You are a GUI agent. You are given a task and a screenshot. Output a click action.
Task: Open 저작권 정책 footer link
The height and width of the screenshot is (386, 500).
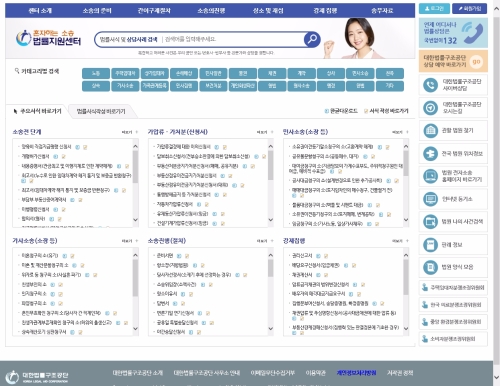(400, 373)
